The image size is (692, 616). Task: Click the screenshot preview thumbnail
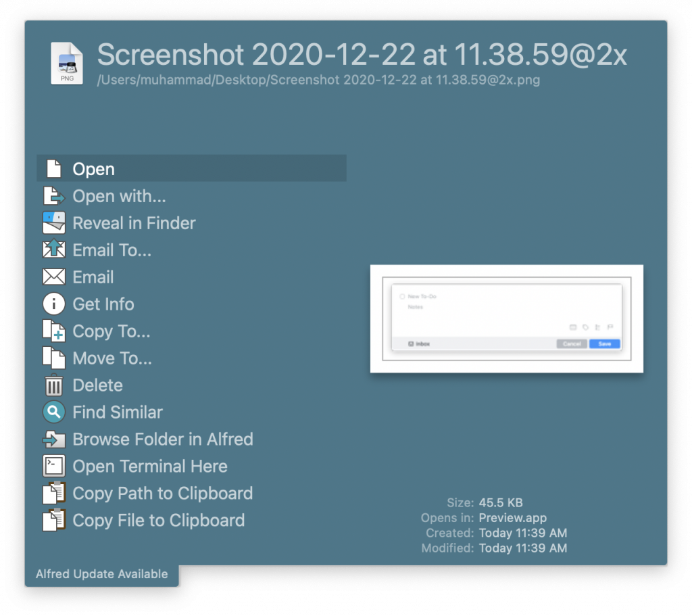(x=507, y=318)
